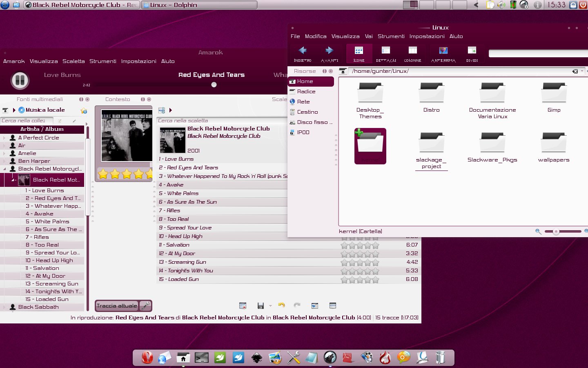Viewport: 588px width, 368px height.
Task: Click the red power button in top panel
Action: tap(584, 5)
